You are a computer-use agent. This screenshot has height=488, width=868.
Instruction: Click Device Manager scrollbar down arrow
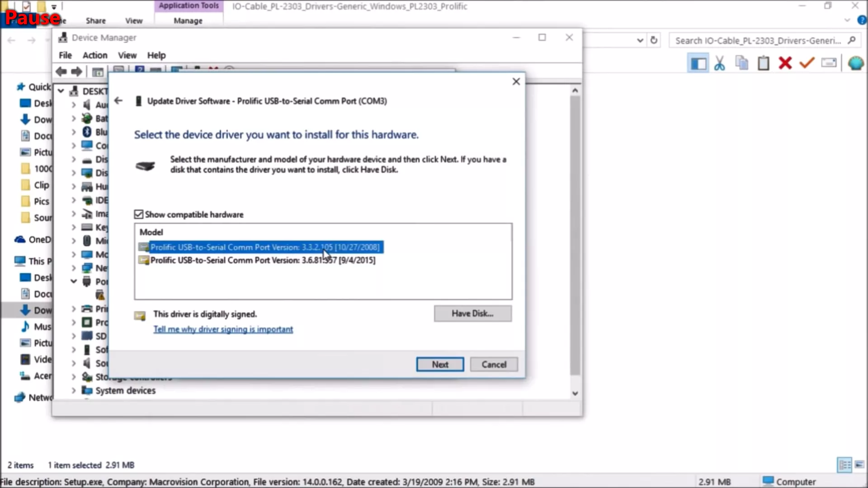coord(575,394)
